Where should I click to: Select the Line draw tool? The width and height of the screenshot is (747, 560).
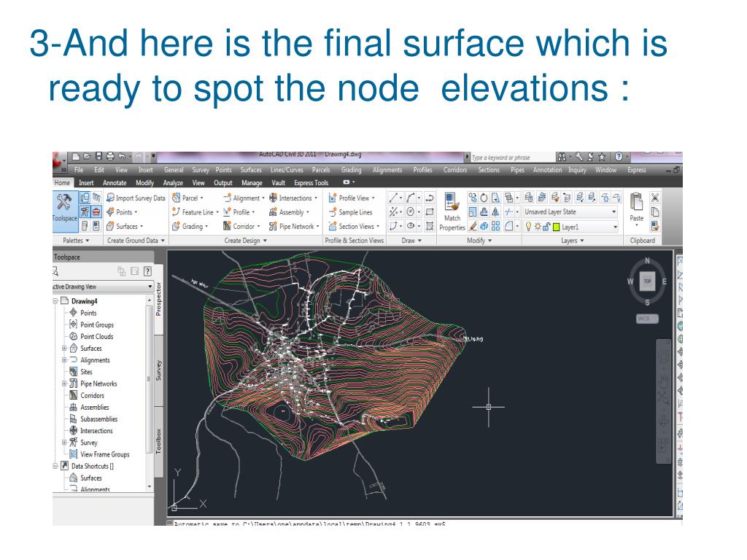tap(393, 198)
